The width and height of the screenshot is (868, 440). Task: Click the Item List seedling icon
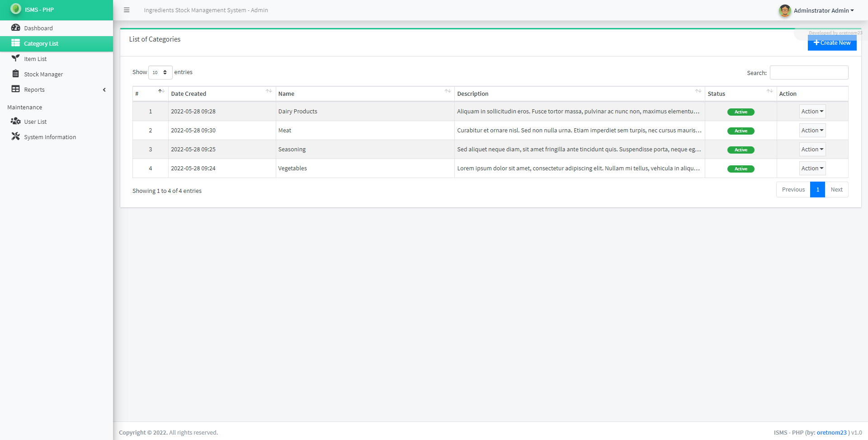click(x=16, y=58)
